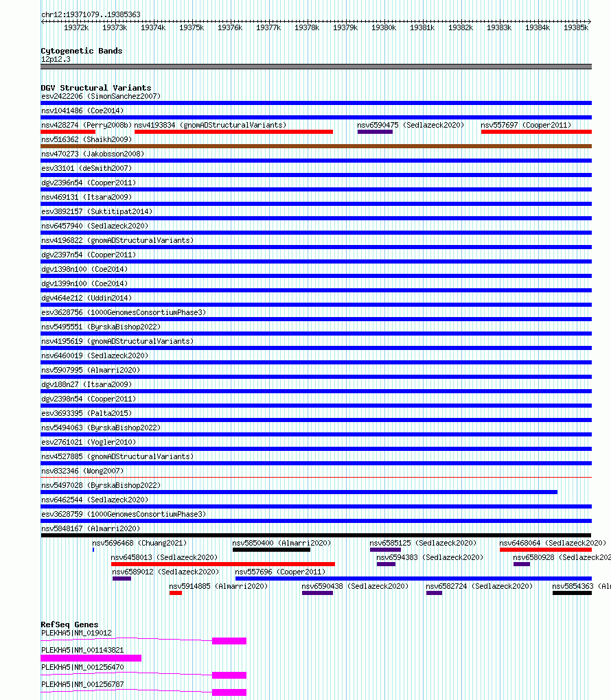Click the red nsv6458013 Sedlazeck2020 bar
This screenshot has height=700, width=611.
click(x=223, y=564)
